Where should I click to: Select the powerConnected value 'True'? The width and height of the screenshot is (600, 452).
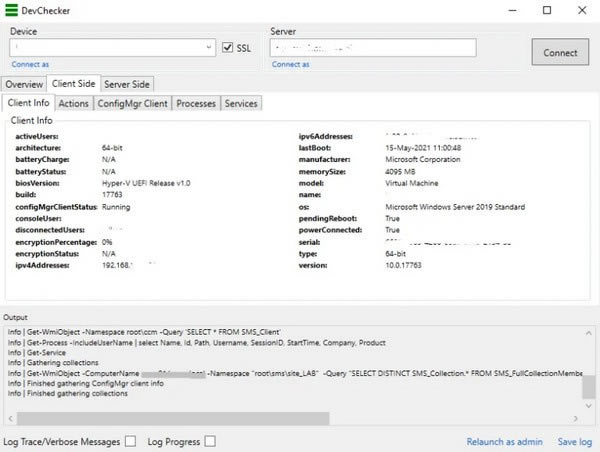pos(393,230)
